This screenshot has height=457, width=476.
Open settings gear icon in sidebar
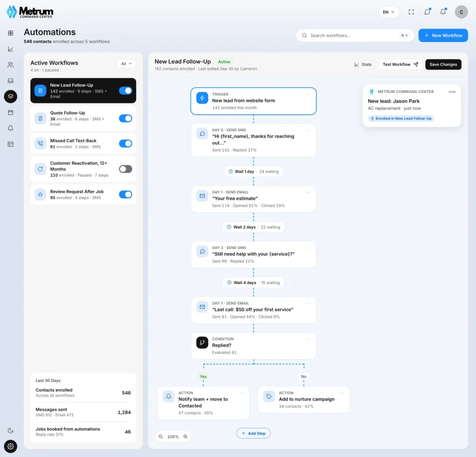click(x=11, y=446)
